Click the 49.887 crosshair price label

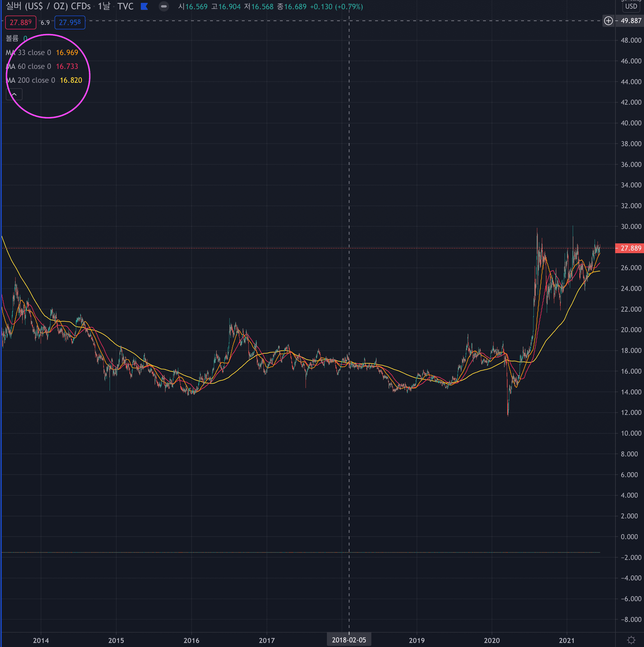(631, 21)
